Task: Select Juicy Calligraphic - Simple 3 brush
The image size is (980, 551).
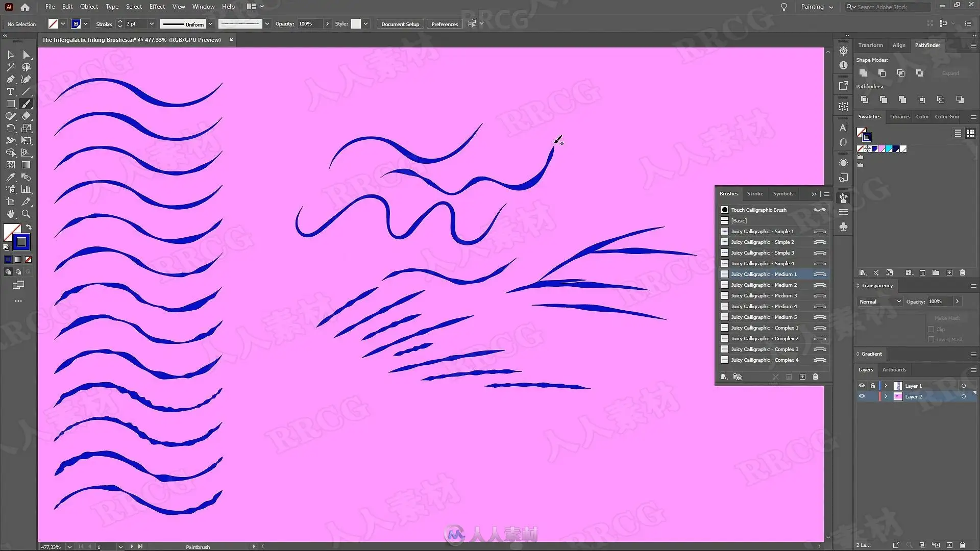Action: (773, 253)
